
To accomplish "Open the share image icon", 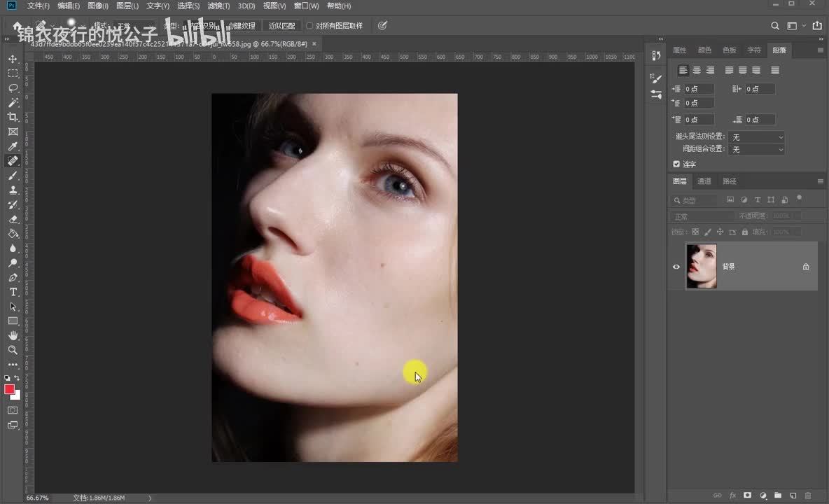I will click(x=817, y=25).
